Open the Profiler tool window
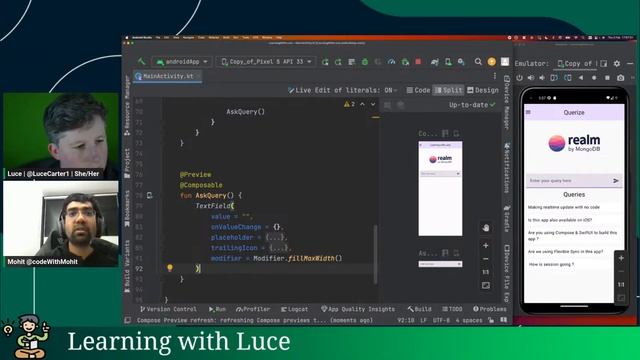640x360 pixels. tap(253, 309)
